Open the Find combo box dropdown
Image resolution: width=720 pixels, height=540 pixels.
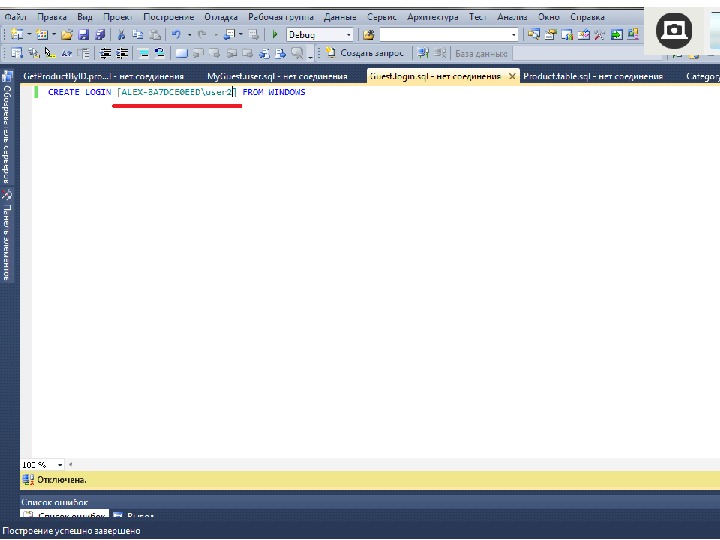point(513,35)
